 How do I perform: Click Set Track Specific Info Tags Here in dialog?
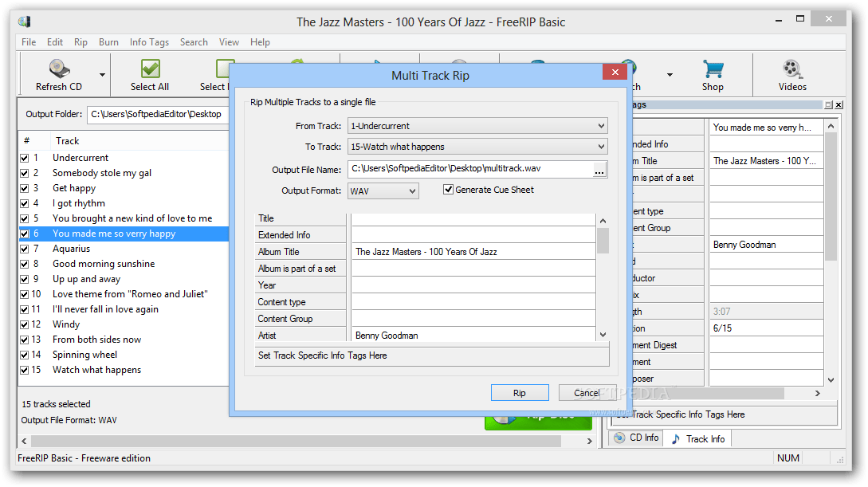pyautogui.click(x=432, y=355)
